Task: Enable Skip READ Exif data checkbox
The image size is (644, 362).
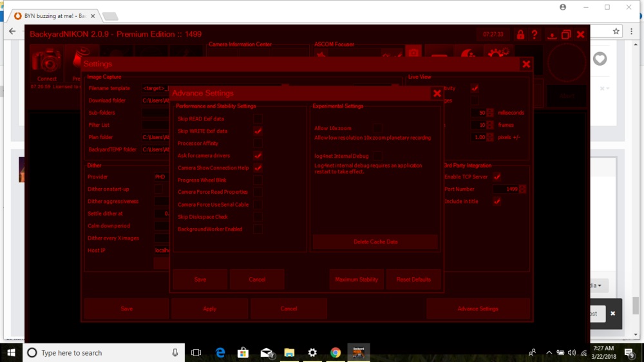Action: [x=258, y=119]
